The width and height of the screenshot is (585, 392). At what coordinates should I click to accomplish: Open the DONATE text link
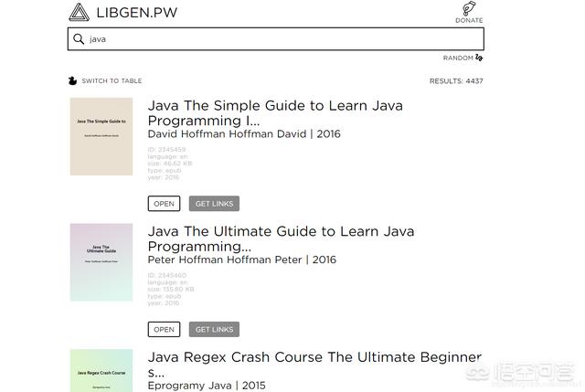click(469, 20)
